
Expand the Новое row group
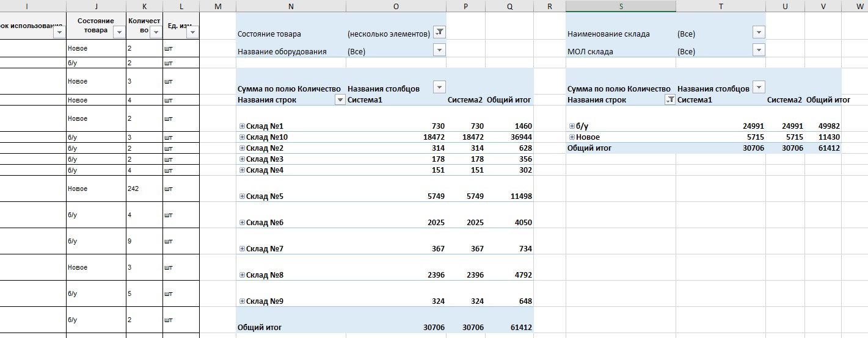(572, 137)
